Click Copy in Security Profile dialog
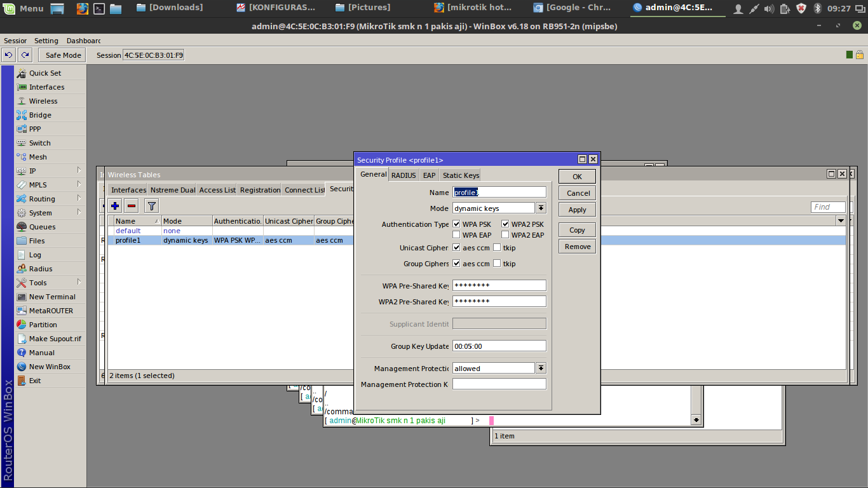The height and width of the screenshot is (488, 868). point(577,230)
